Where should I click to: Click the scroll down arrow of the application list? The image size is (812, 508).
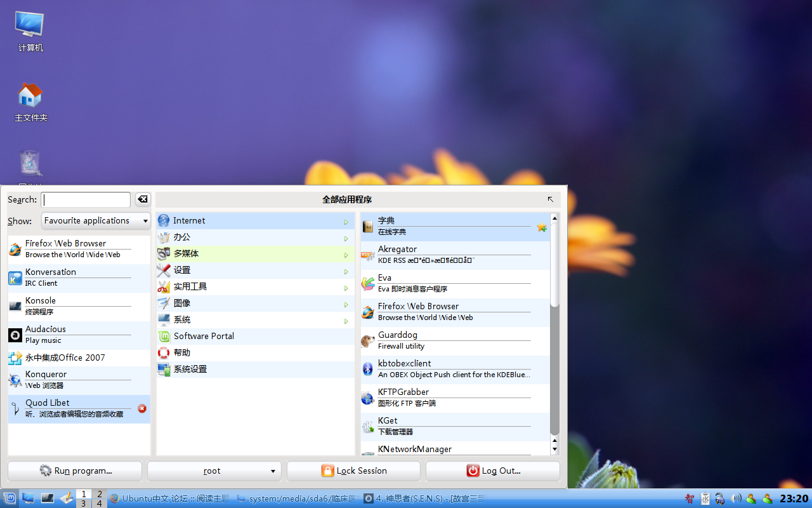click(554, 449)
